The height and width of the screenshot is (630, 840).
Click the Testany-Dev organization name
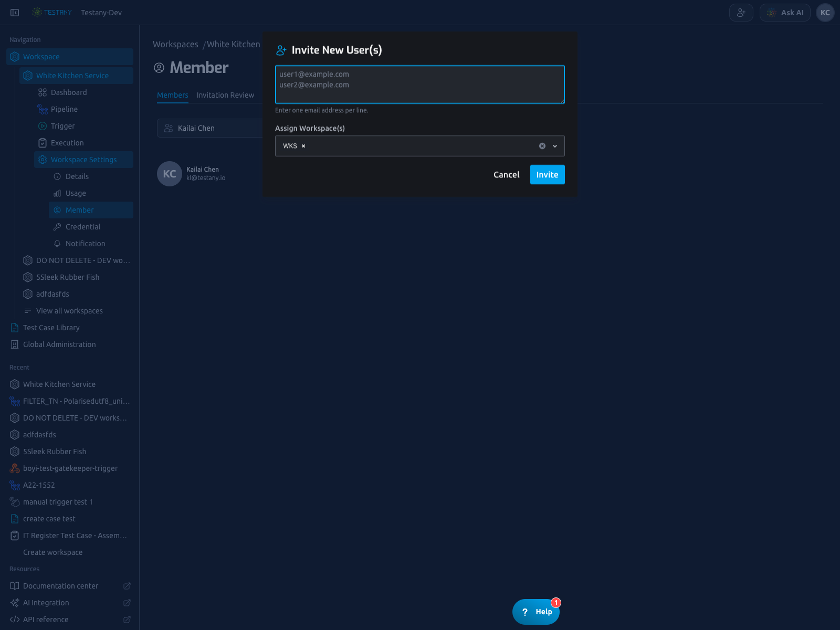click(x=101, y=13)
